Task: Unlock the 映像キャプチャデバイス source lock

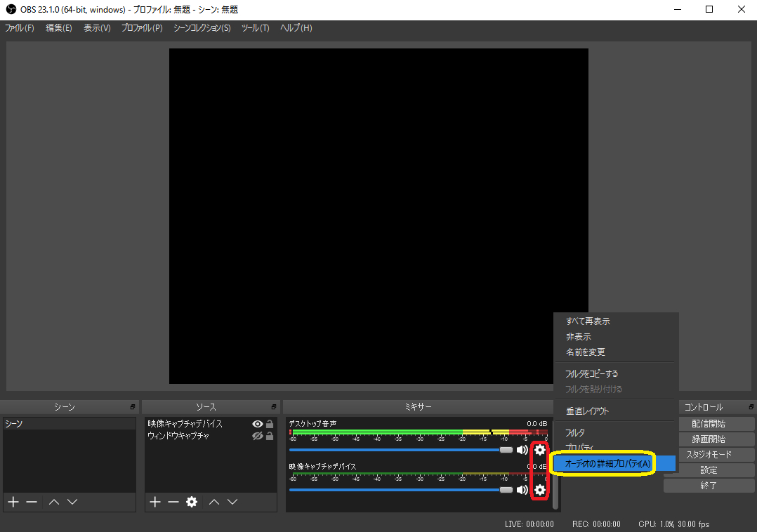Action: [x=270, y=424]
